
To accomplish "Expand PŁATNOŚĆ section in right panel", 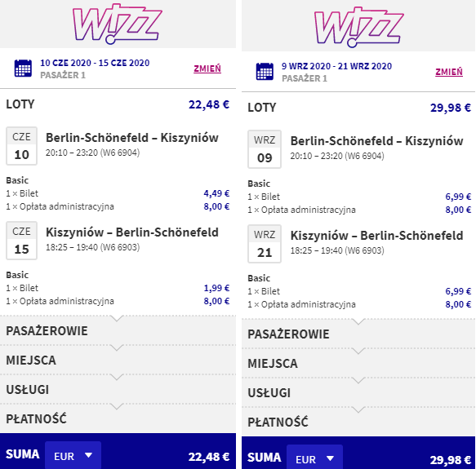I will 358,422.
